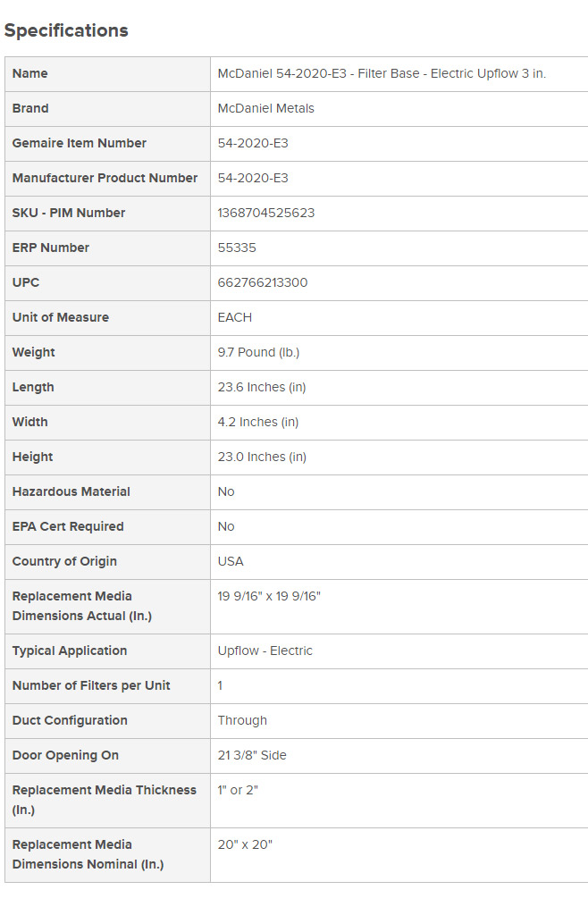The height and width of the screenshot is (915, 588).
Task: Select the 23.0 Inches height value
Action: pyautogui.click(x=261, y=457)
